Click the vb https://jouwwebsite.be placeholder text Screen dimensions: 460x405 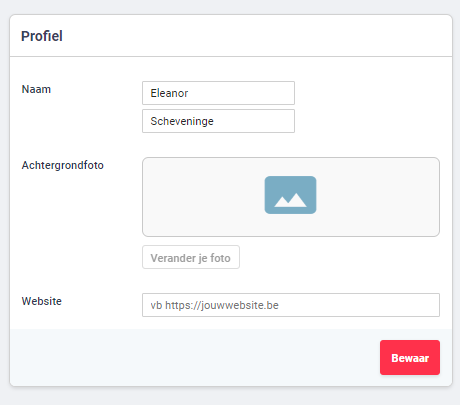214,305
